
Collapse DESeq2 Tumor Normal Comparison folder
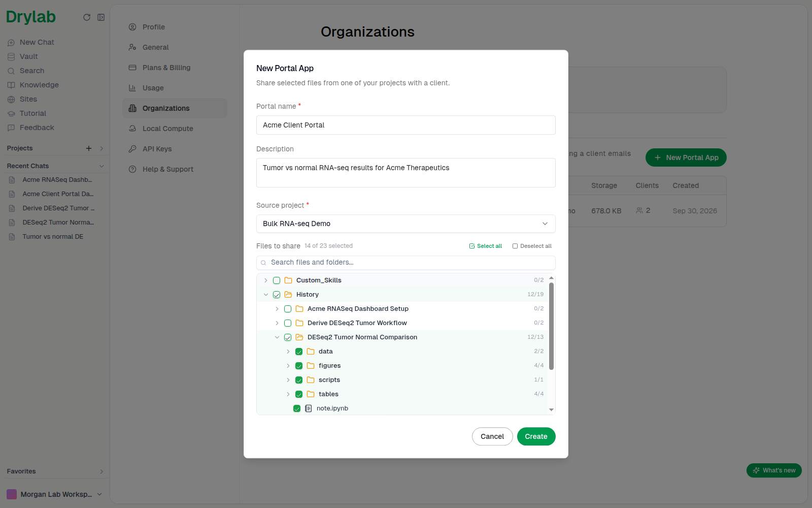(x=277, y=337)
